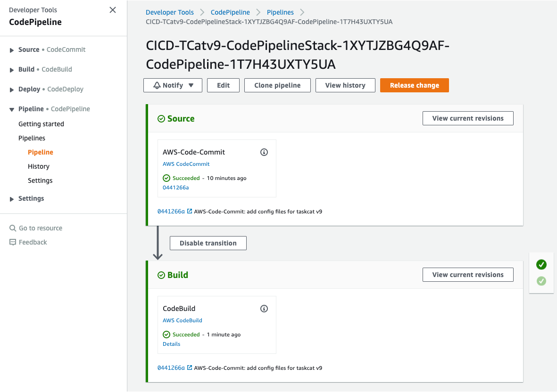Viewport: 557px width, 392px height.
Task: Open the Notify dropdown menu
Action: click(173, 85)
